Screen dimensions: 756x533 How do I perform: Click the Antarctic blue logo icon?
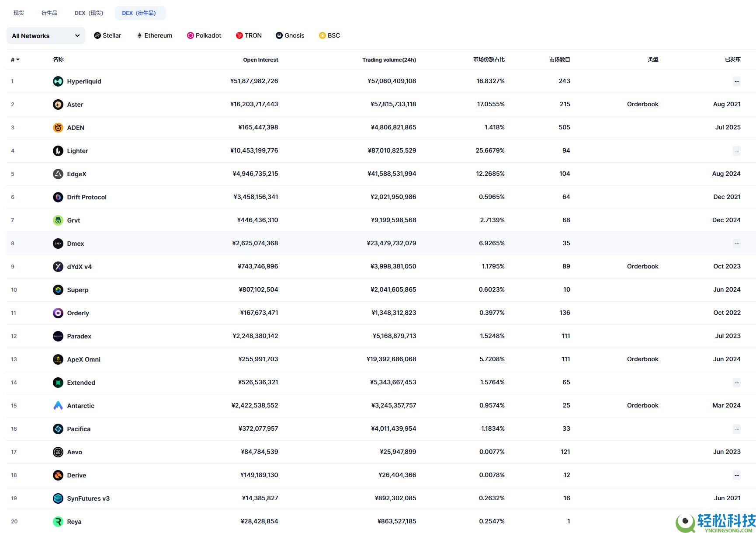click(58, 406)
